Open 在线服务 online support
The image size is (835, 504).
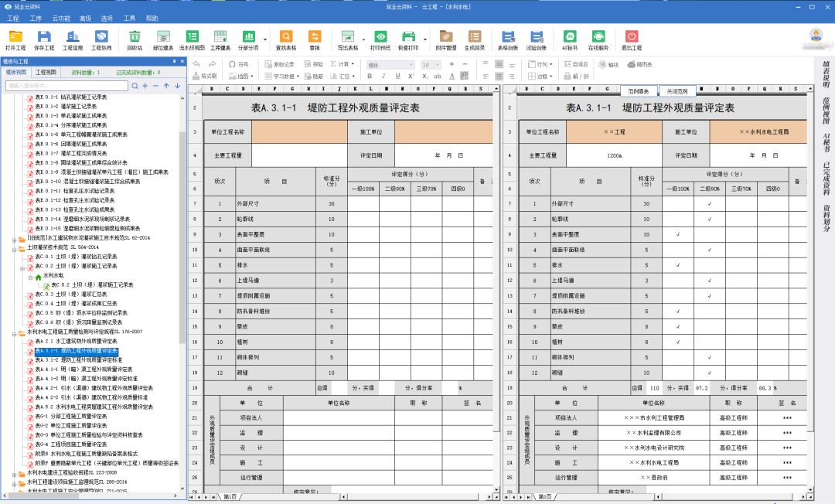598,40
